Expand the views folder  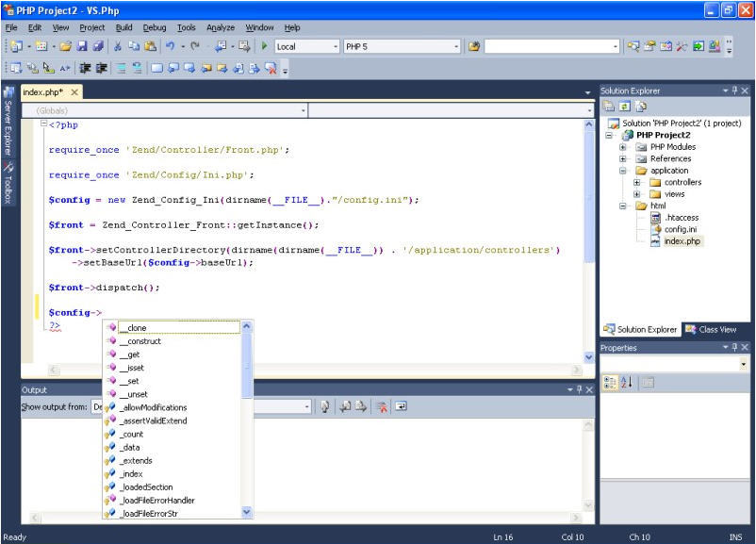coord(637,194)
